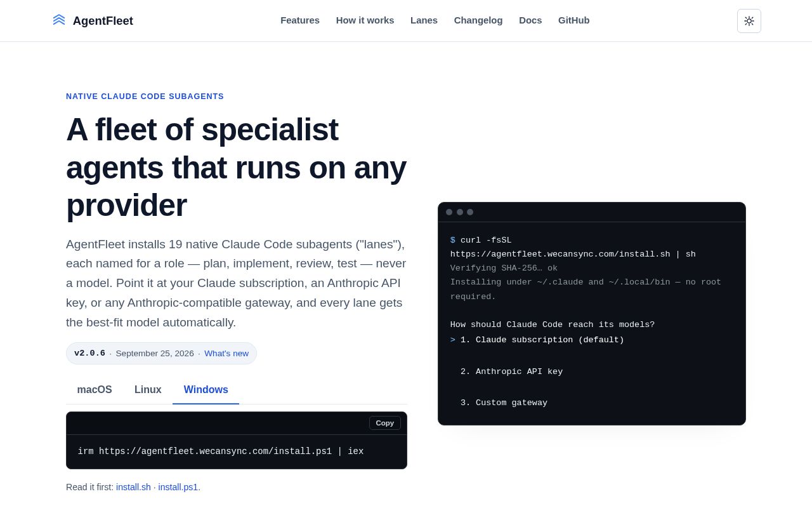Click the How should Claude Code reach its models line

click(x=553, y=324)
